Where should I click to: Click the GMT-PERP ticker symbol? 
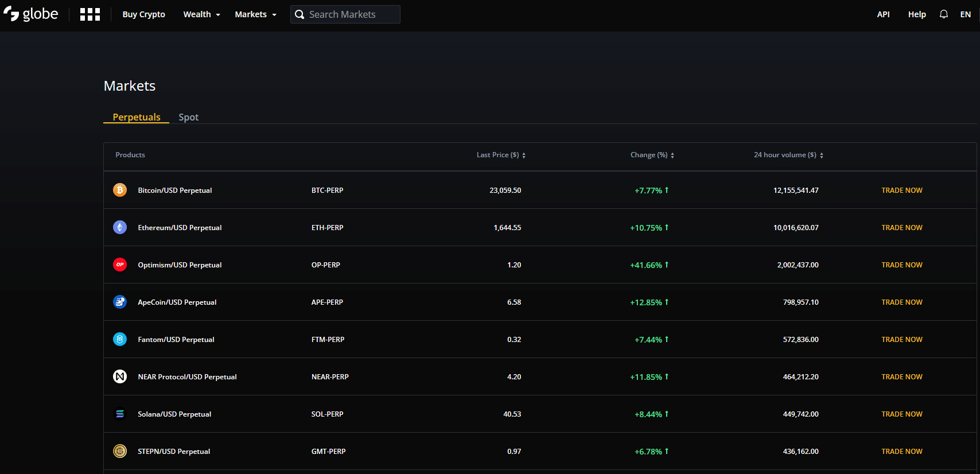click(x=328, y=451)
